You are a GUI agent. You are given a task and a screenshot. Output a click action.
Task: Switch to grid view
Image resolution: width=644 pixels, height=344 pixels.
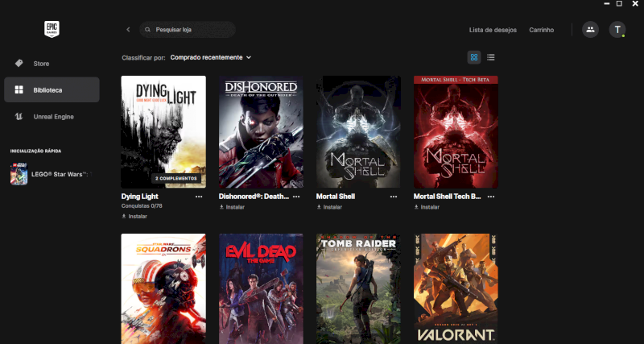click(474, 57)
